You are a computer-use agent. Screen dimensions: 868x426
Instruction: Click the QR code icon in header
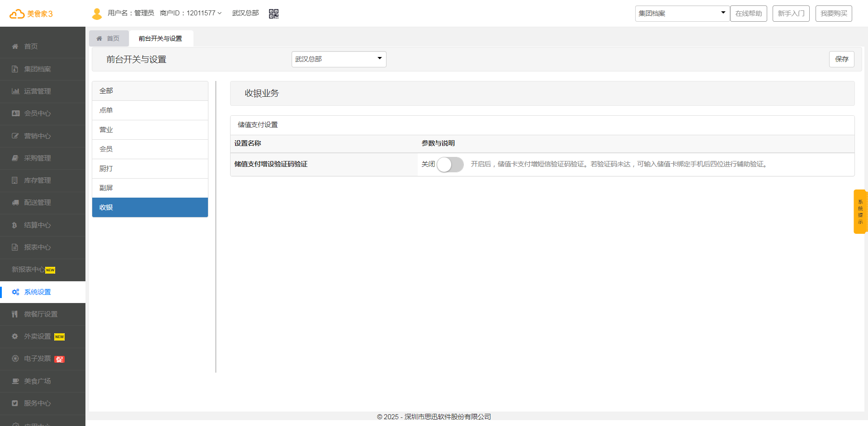tap(274, 14)
